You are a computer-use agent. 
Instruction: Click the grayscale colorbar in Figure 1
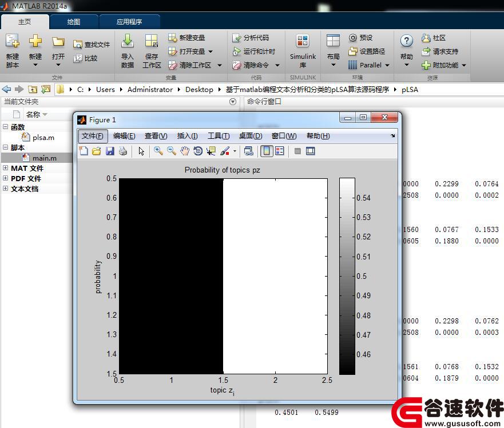347,276
